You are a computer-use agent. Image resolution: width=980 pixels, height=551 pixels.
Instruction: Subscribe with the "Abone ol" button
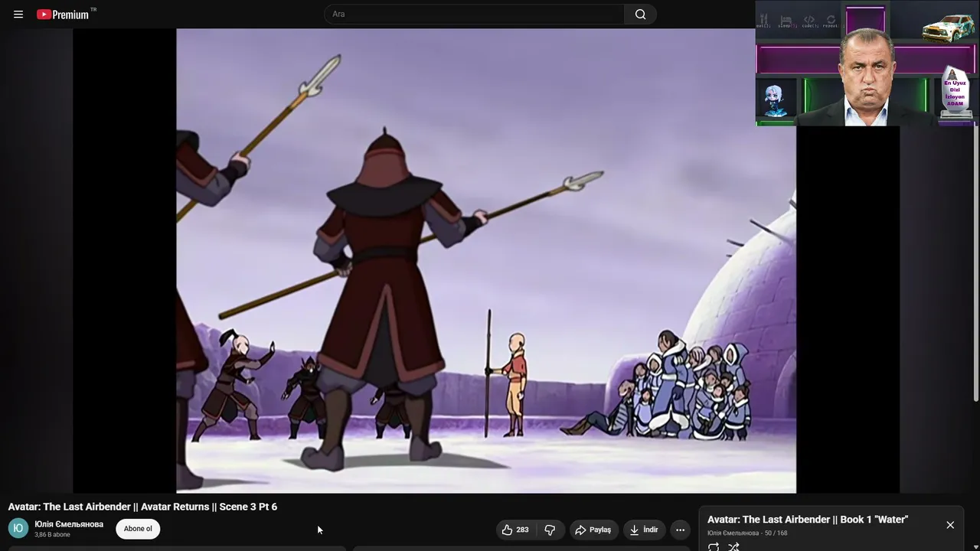point(138,529)
